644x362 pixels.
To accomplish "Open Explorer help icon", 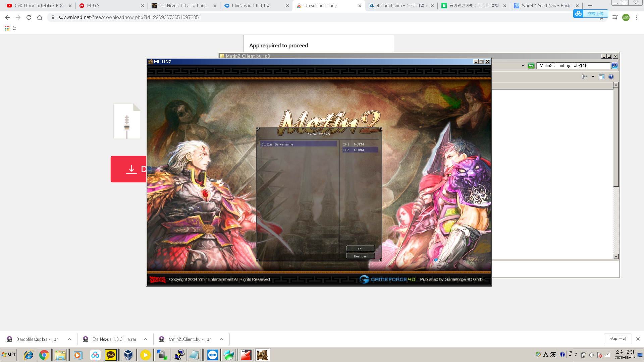I will pyautogui.click(x=611, y=77).
